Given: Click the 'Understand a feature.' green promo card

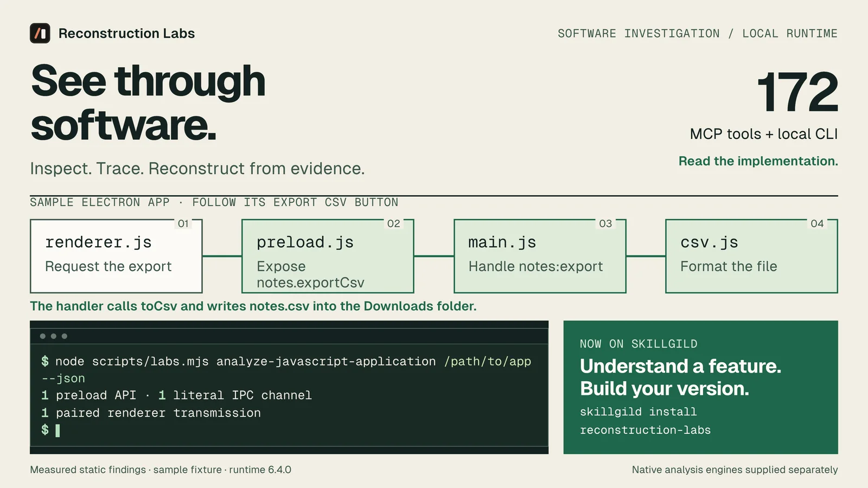Looking at the screenshot, I should 700,387.
